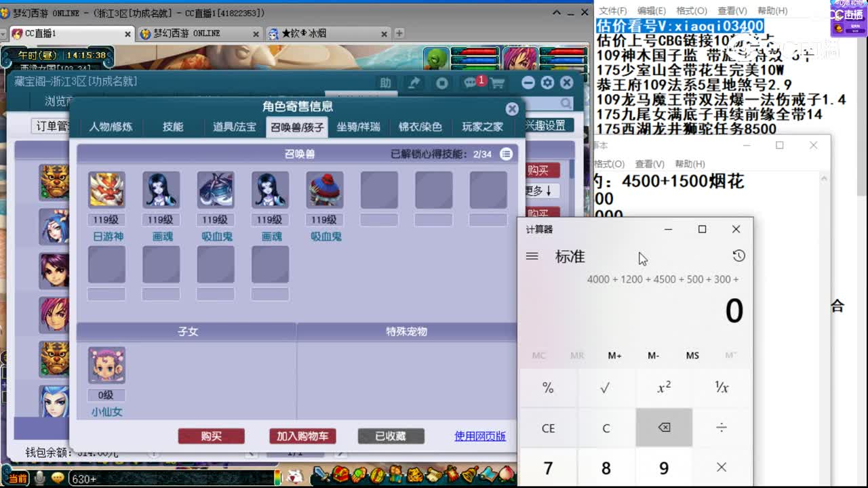
Task: Click the 兴趣设置 button
Action: [x=547, y=125]
